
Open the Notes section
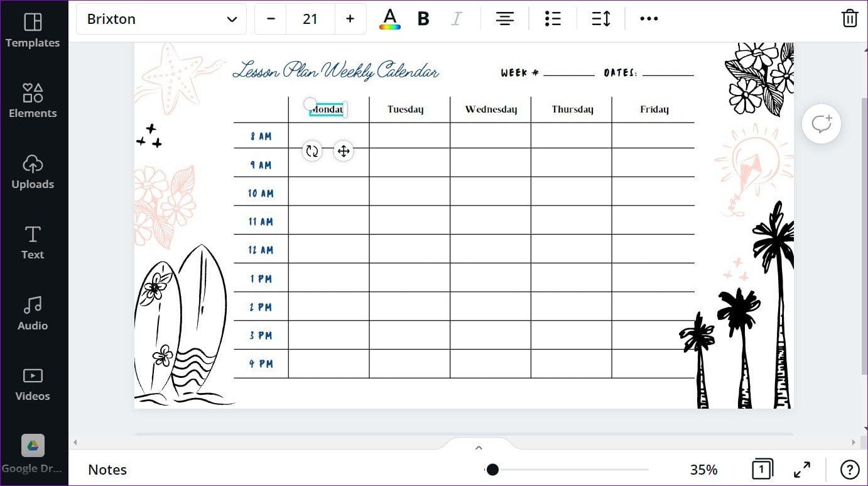click(107, 470)
